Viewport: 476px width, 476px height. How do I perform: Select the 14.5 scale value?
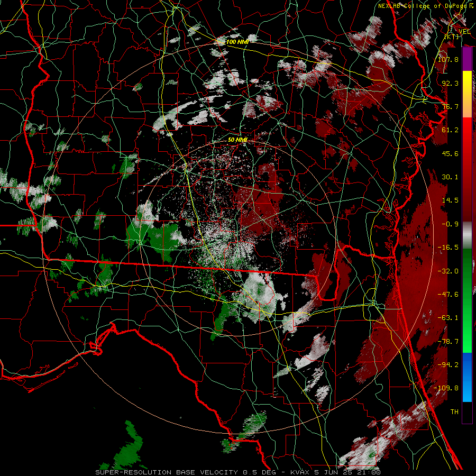(450, 200)
